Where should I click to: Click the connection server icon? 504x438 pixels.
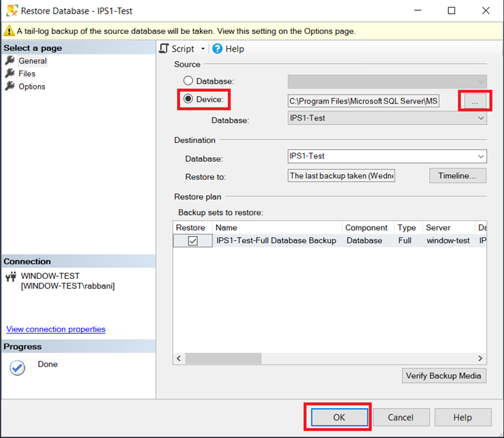pyautogui.click(x=11, y=277)
